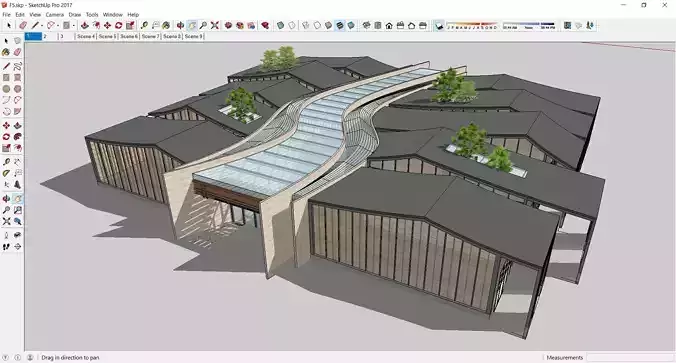The height and width of the screenshot is (363, 676).
Task: Enable Monochrome face style
Action: (351, 25)
